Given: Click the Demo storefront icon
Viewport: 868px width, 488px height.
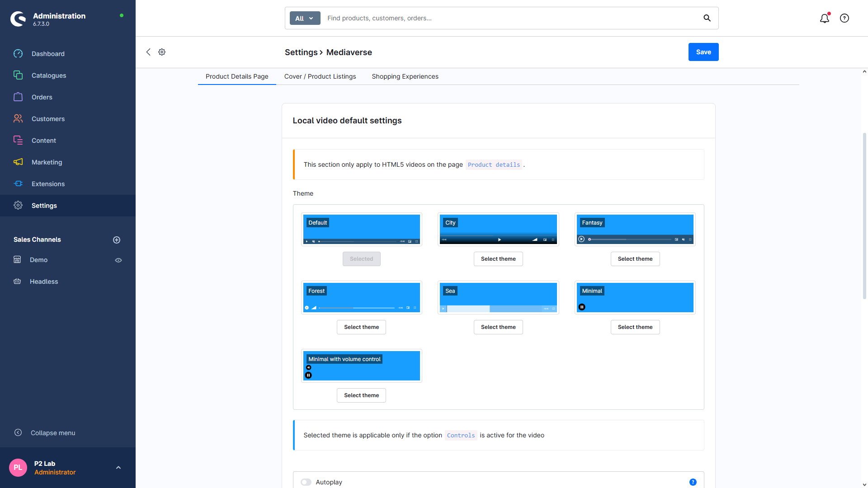Looking at the screenshot, I should click(x=17, y=260).
